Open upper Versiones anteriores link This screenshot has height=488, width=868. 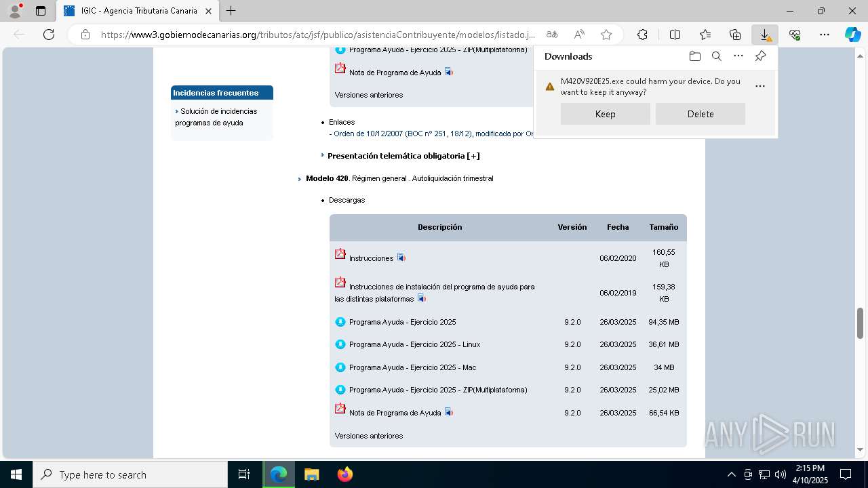368,95
